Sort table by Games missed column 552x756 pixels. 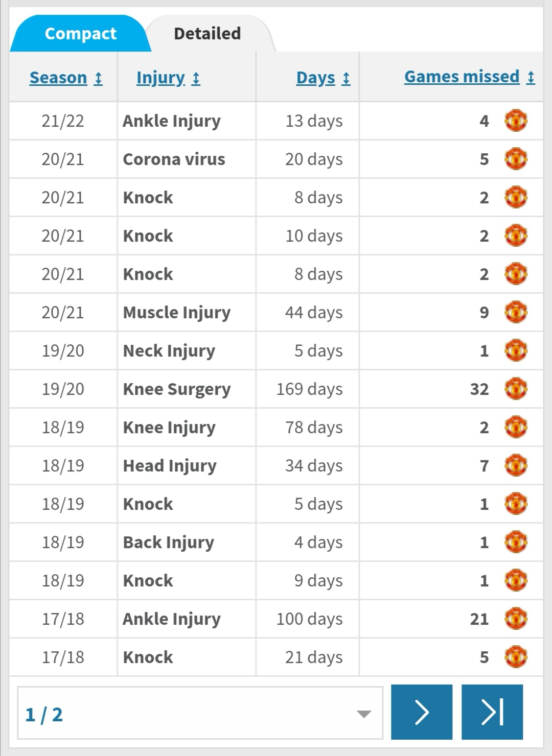point(469,77)
